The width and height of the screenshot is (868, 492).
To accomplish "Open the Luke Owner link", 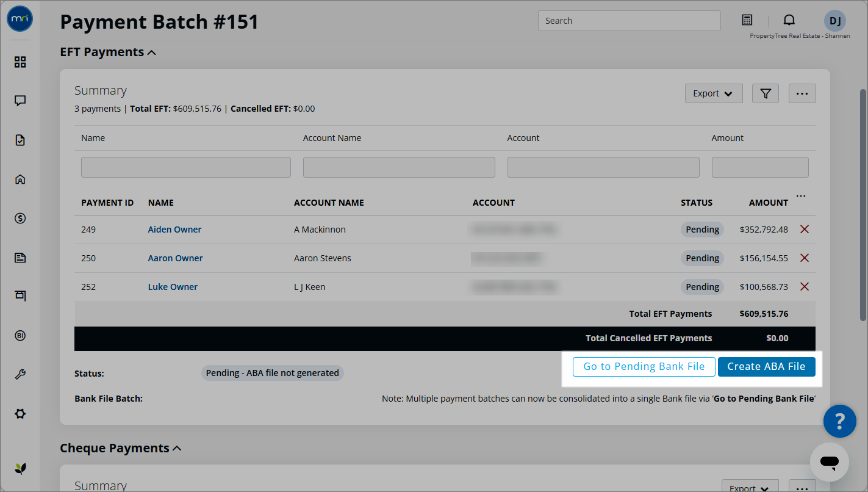I will (x=173, y=287).
